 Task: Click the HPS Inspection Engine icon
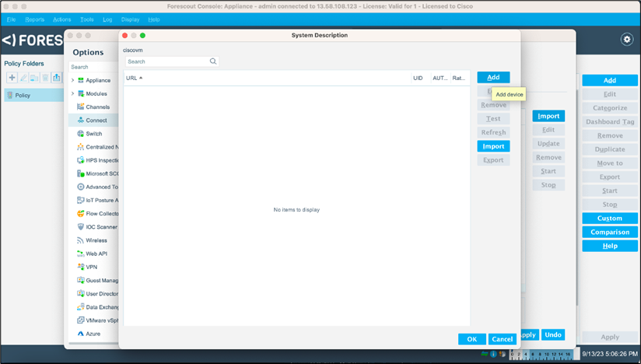tap(81, 160)
